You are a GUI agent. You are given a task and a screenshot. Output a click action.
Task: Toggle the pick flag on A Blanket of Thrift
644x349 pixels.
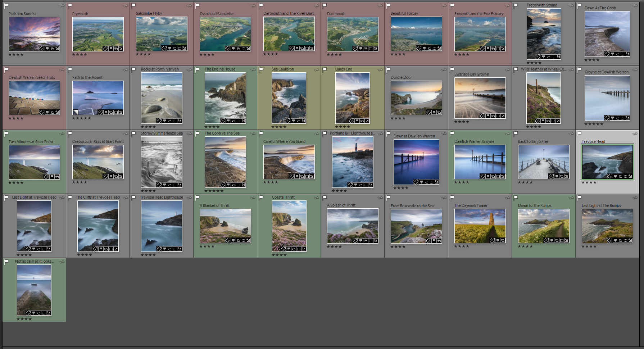coord(197,198)
